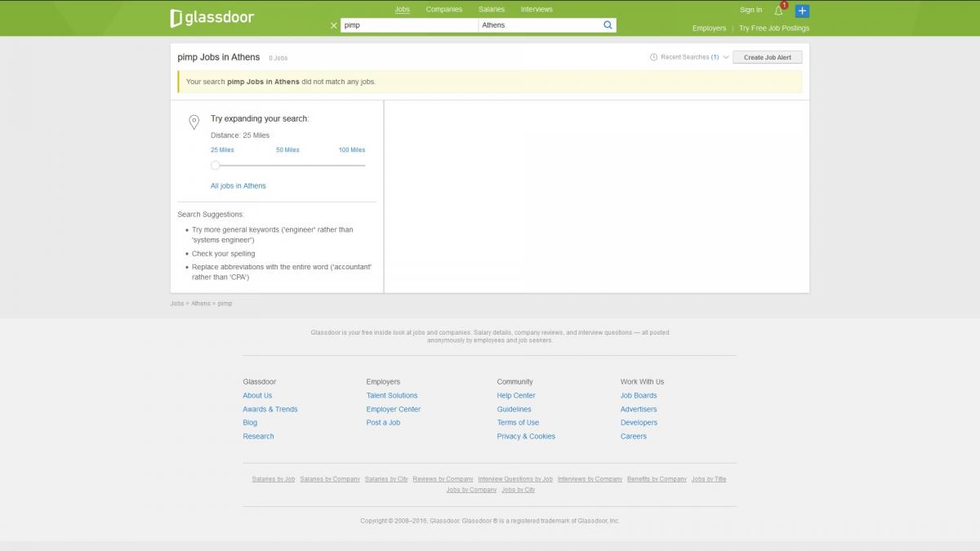Open Interview Questions by Job footer link
This screenshot has height=551, width=980.
pyautogui.click(x=515, y=479)
